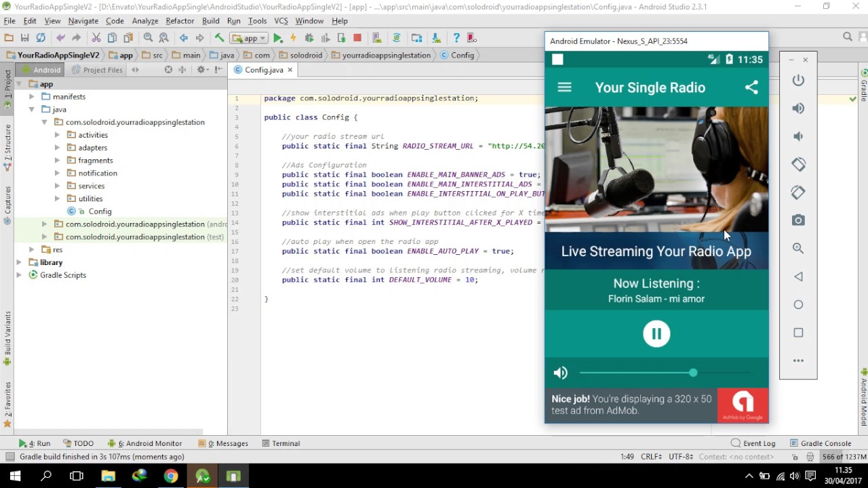
Task: Tap the share icon in radio app
Action: coord(751,87)
